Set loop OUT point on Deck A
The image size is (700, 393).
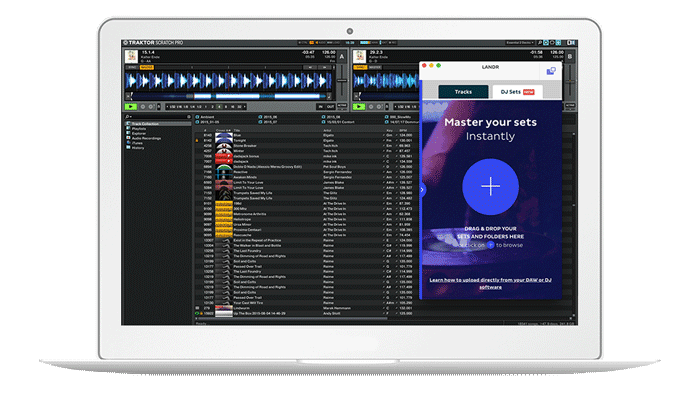(x=330, y=107)
